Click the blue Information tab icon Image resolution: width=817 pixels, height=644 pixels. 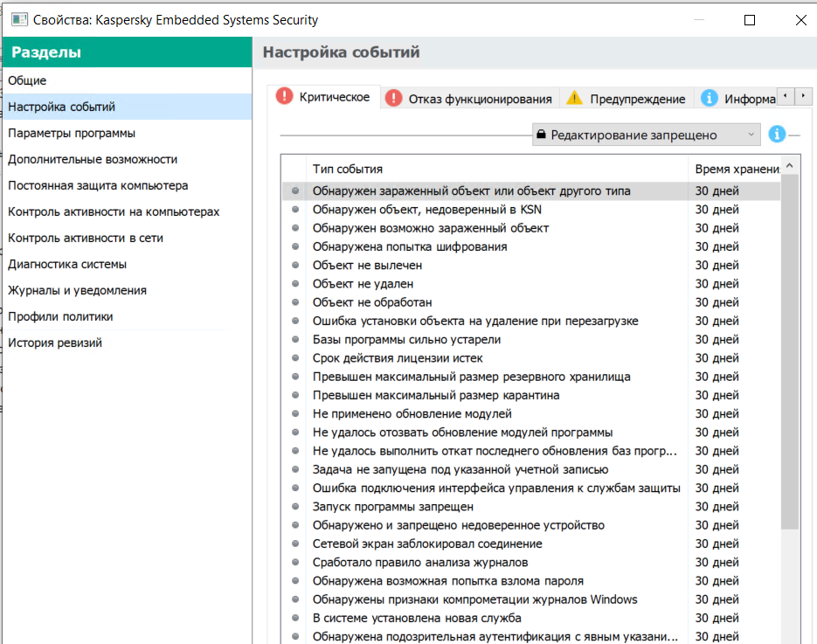click(x=709, y=98)
